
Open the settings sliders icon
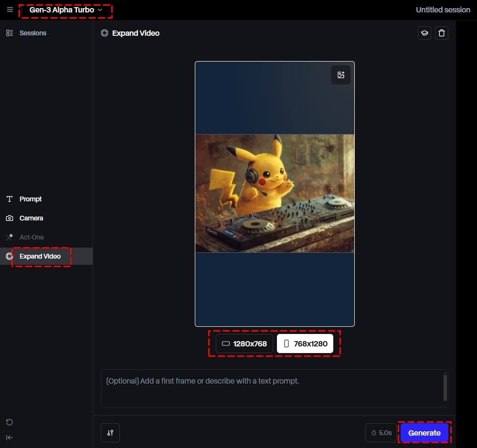110,433
